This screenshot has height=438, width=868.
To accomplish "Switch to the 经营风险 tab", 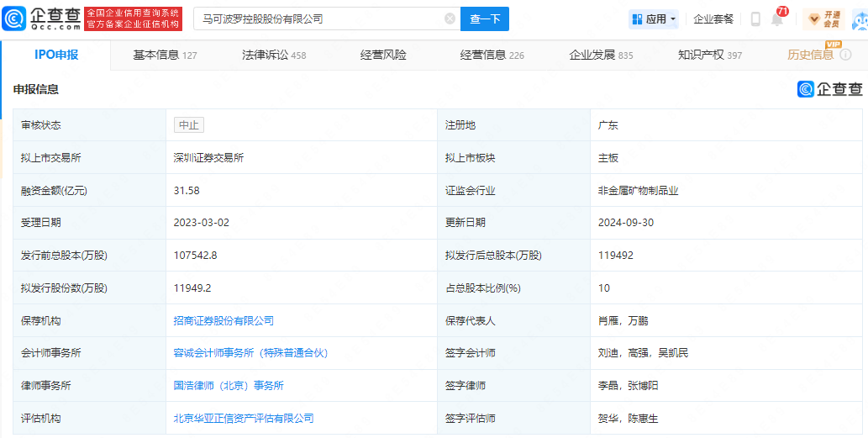I will point(383,55).
